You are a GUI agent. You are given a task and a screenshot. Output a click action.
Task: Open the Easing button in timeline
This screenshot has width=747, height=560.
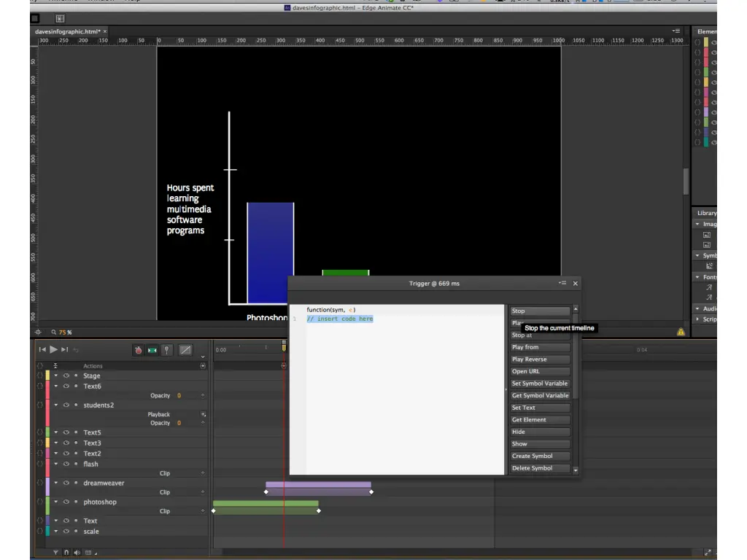click(185, 350)
